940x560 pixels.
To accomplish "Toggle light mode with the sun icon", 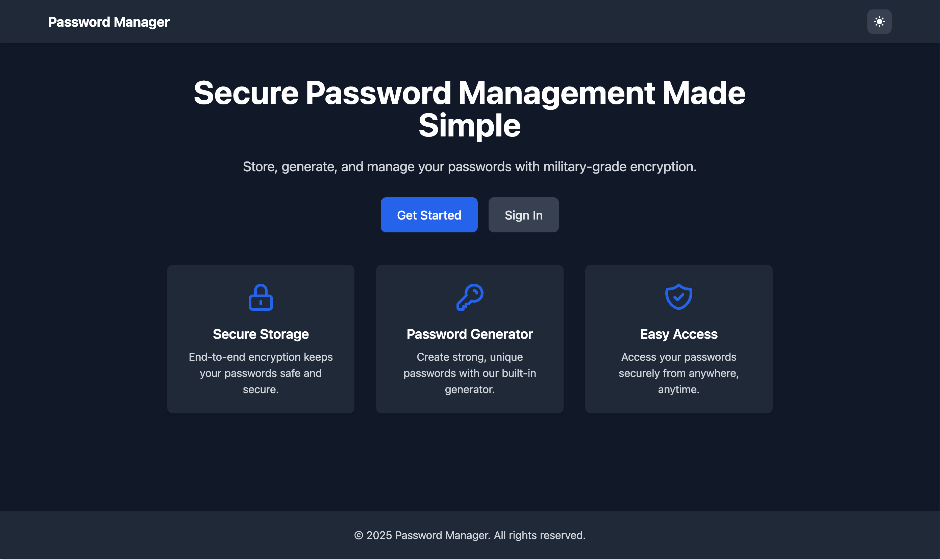I will [x=880, y=22].
